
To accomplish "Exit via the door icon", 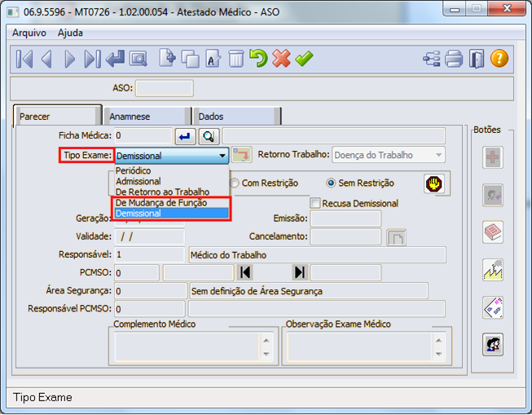I will point(477,59).
